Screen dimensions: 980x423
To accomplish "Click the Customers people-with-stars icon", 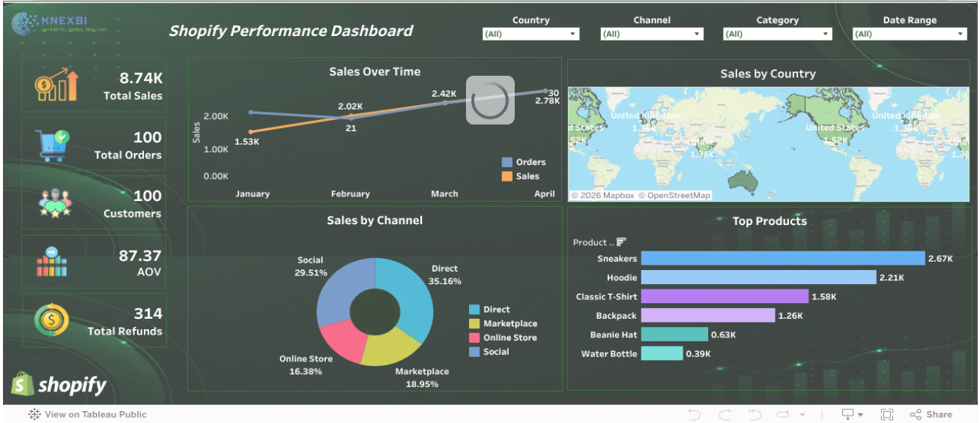I will pos(54,203).
